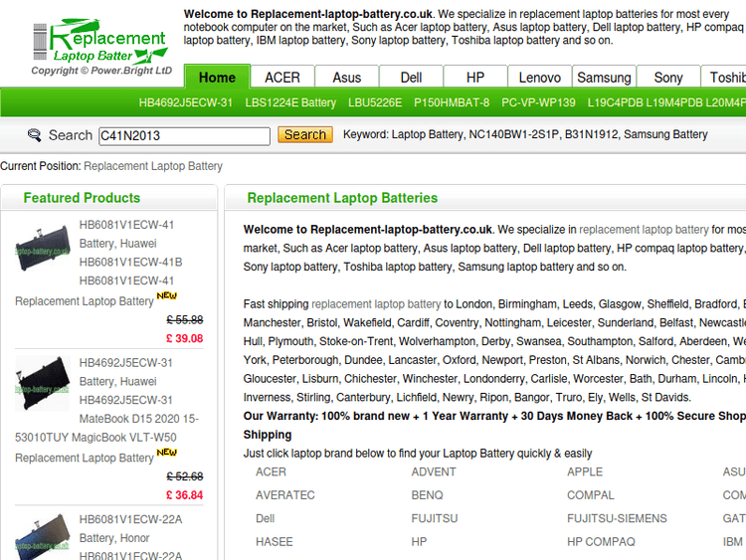Click the P150HMBAT-8 quick link
The height and width of the screenshot is (560, 746).
452,102
